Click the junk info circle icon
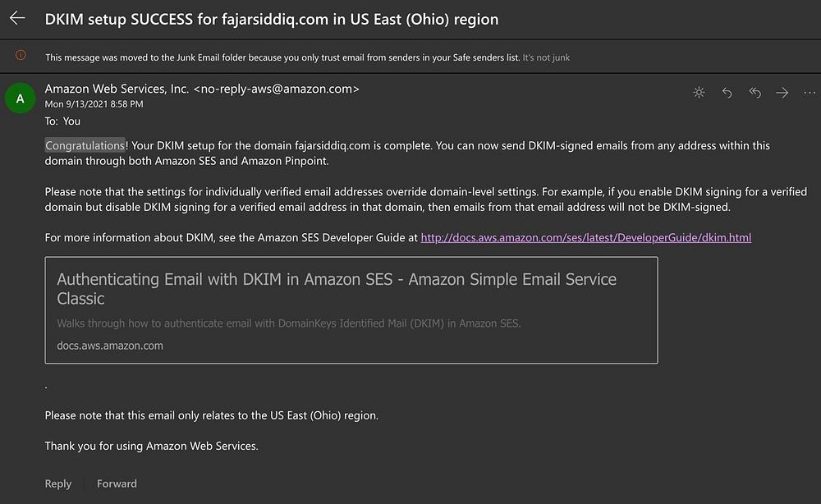Screen dimensions: 821x504 click(21, 56)
